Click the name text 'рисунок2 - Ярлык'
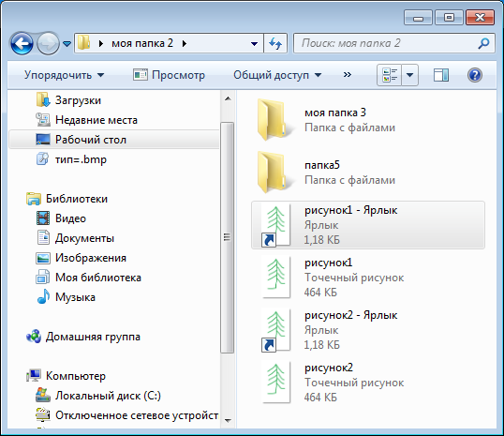This screenshot has width=504, height=436. tap(351, 315)
